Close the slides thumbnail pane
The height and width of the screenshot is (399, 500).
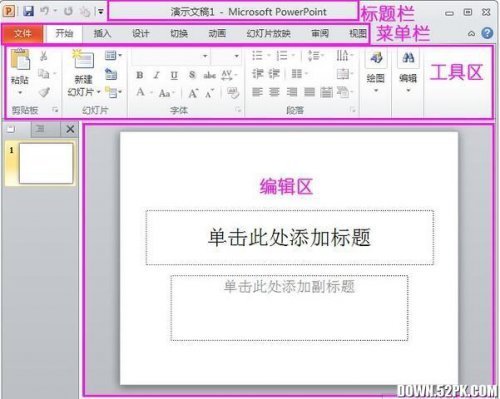click(x=70, y=129)
